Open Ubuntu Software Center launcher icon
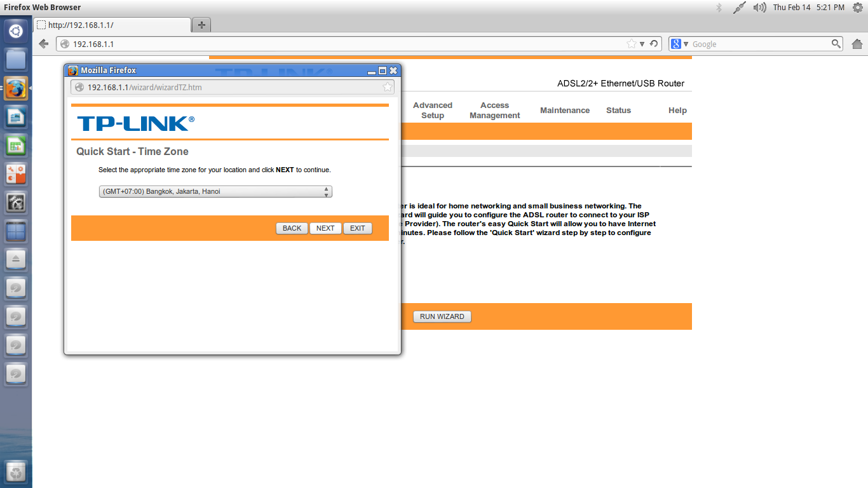 click(16, 175)
